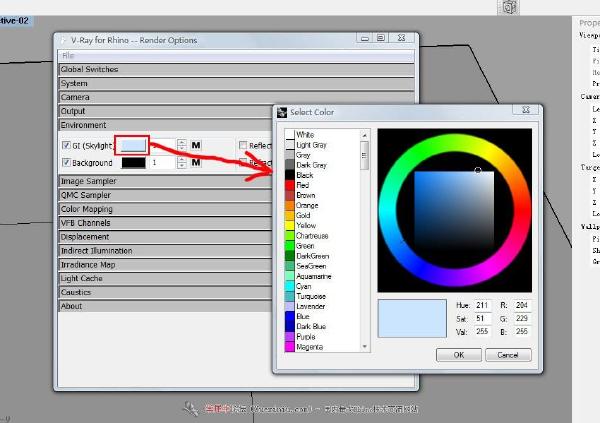Select Magenta in the color list
600x423 pixels.
pyautogui.click(x=309, y=347)
